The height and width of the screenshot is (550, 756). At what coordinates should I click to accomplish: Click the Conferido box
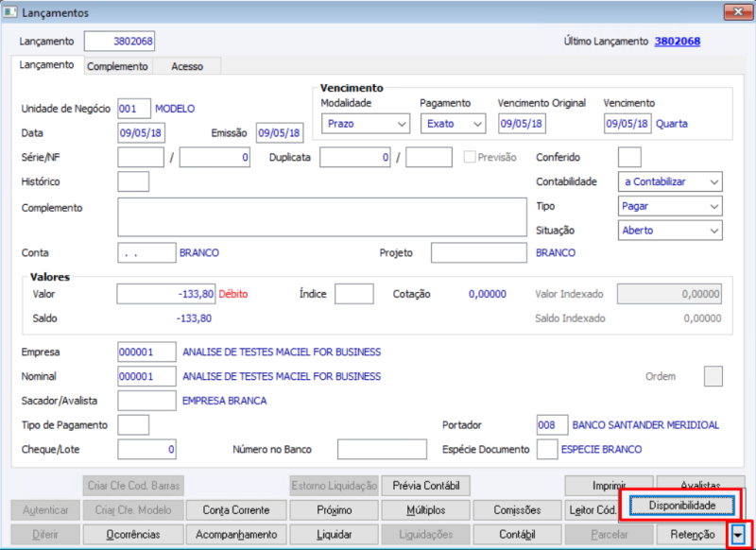coord(629,157)
